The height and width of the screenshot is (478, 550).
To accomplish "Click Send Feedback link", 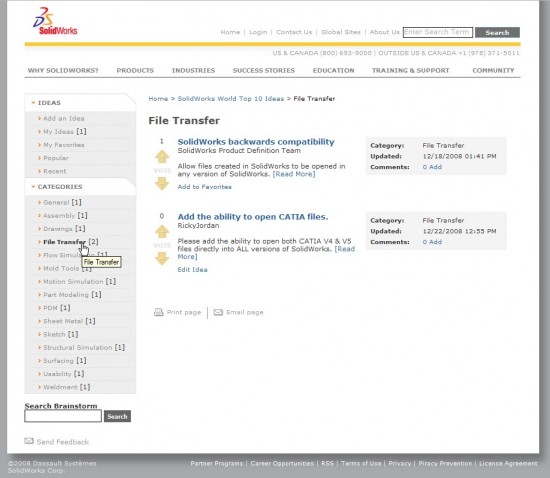I will point(62,442).
